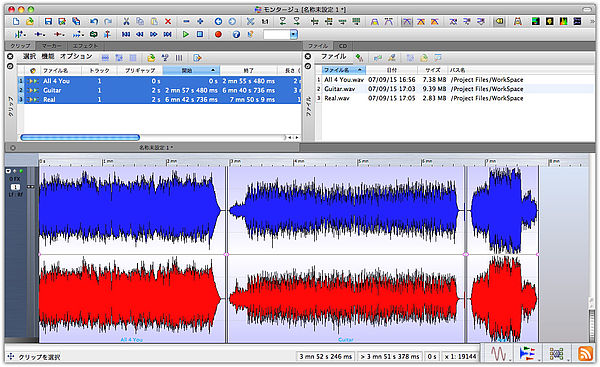Click the rewind transport icon

(140, 34)
